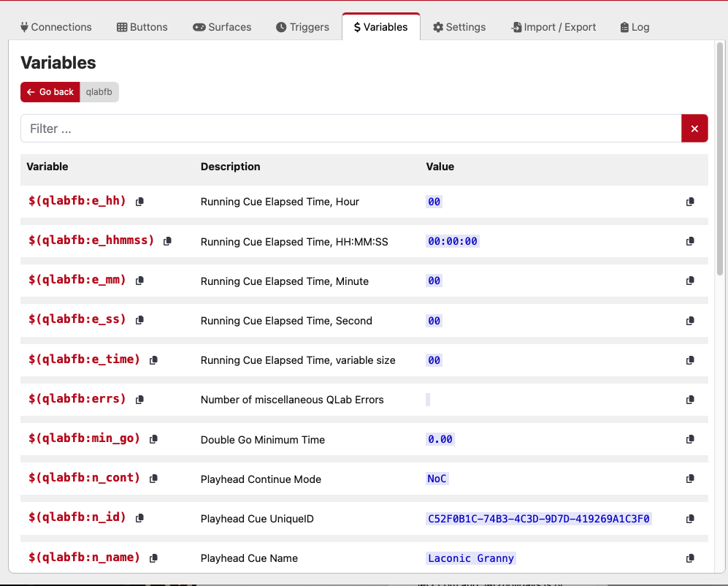The height and width of the screenshot is (586, 728).
Task: Open the Import / Export tab
Action: tap(553, 27)
